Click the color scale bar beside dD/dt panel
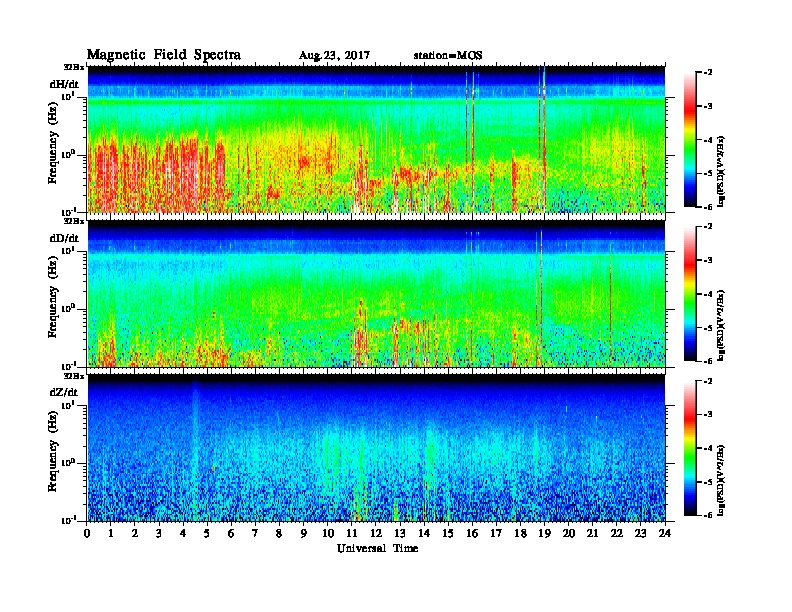Screen dimensions: 792x612 click(x=690, y=293)
